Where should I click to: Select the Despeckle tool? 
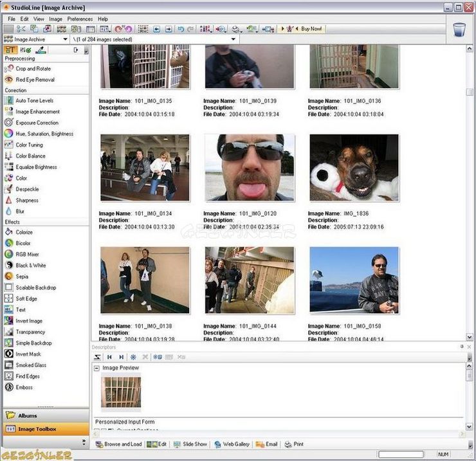pos(22,189)
